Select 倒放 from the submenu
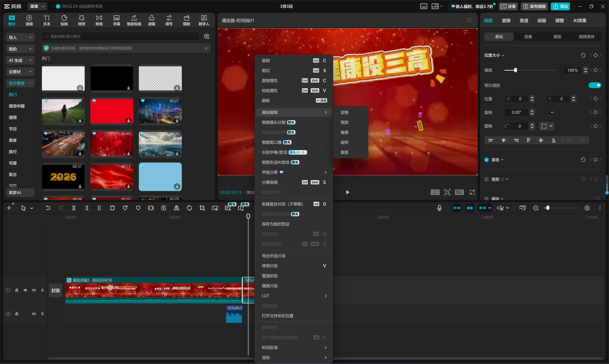This screenshot has width=609, height=364. click(344, 122)
